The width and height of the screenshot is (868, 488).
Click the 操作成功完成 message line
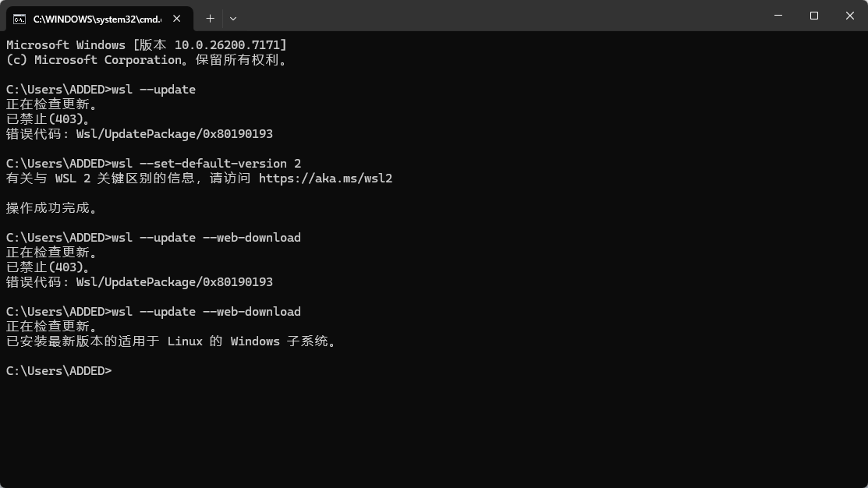click(x=52, y=208)
